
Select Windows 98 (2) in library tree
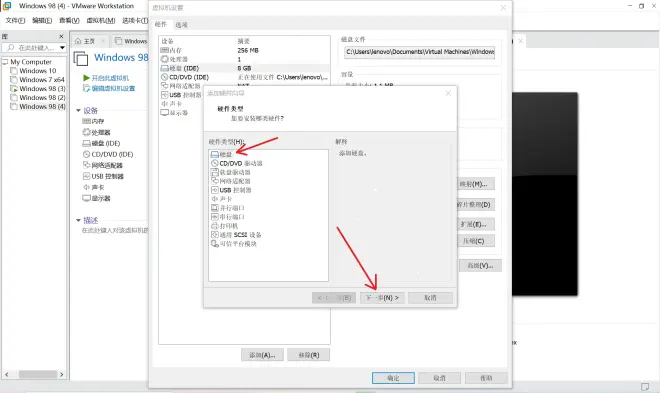[43, 98]
